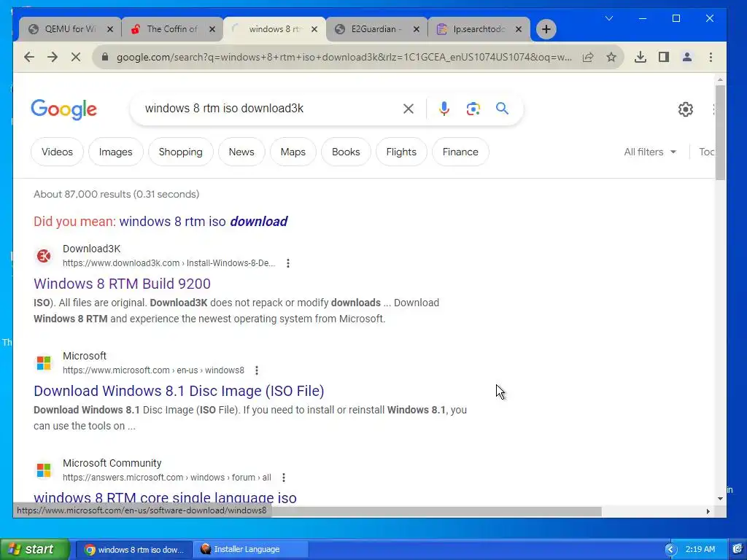Viewport: 747px width, 560px height.
Task: Open the Chrome profile icon
Action: (687, 57)
